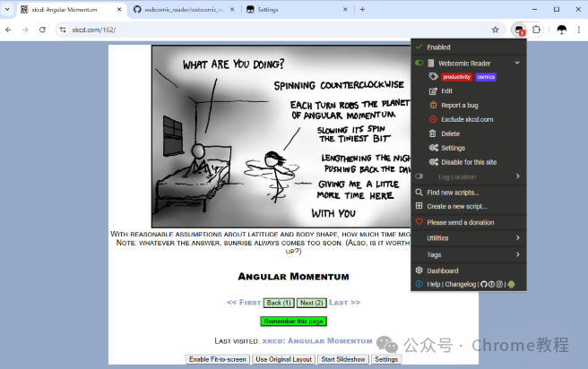Click the Delete trash icon

coord(433,133)
